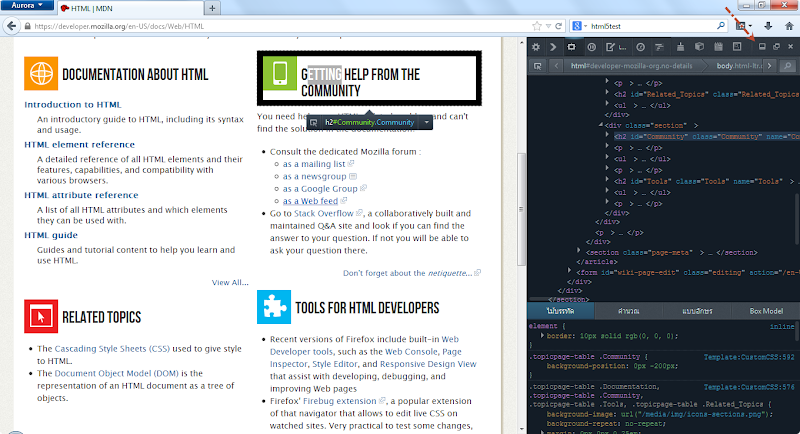800x434 pixels.
Task: Open the Firebug extension link
Action: point(339,401)
